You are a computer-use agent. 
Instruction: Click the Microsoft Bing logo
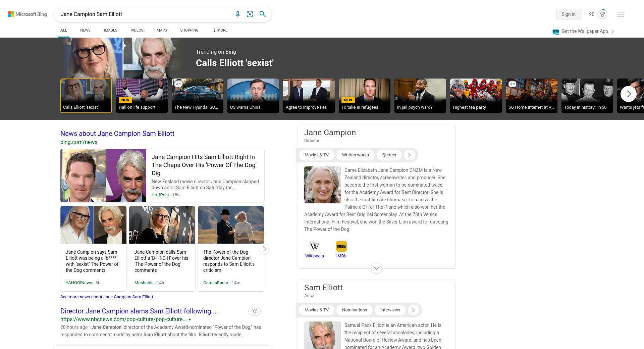click(x=28, y=14)
